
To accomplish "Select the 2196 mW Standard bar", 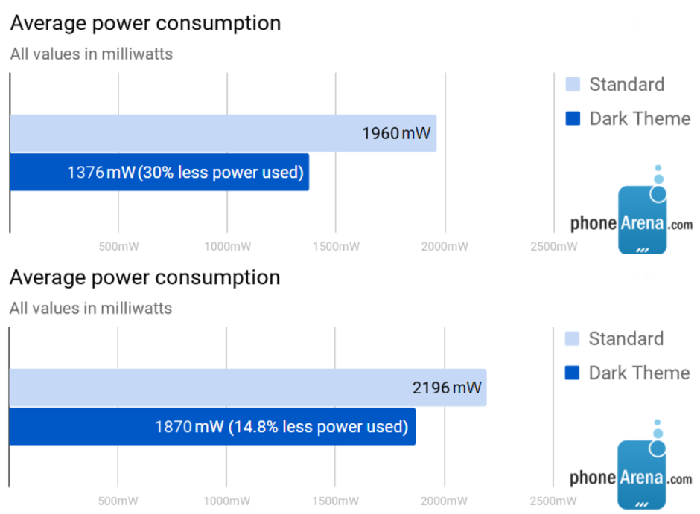I will pos(248,388).
